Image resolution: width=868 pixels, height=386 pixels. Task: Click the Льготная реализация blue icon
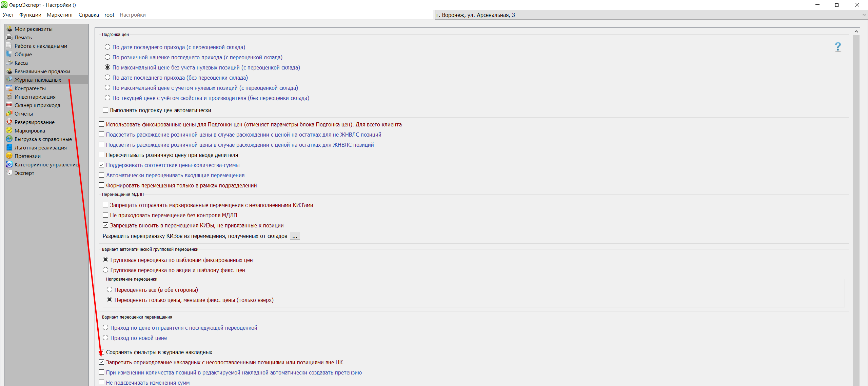[9, 147]
